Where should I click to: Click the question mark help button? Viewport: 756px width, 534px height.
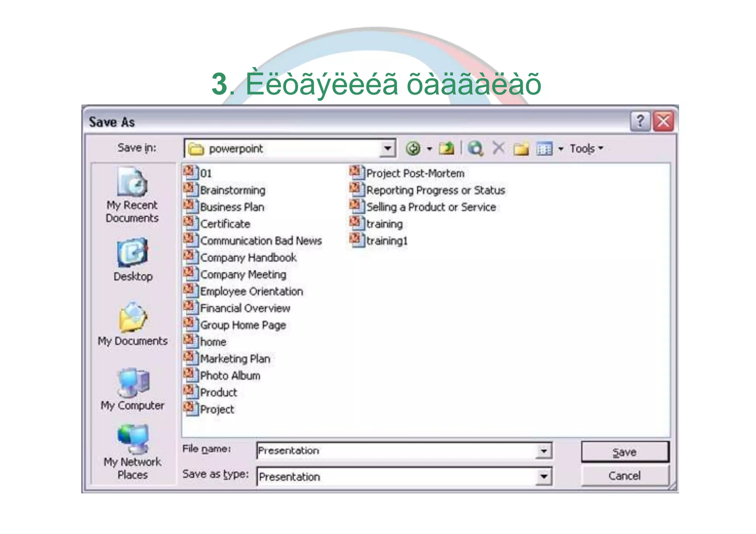(x=640, y=121)
